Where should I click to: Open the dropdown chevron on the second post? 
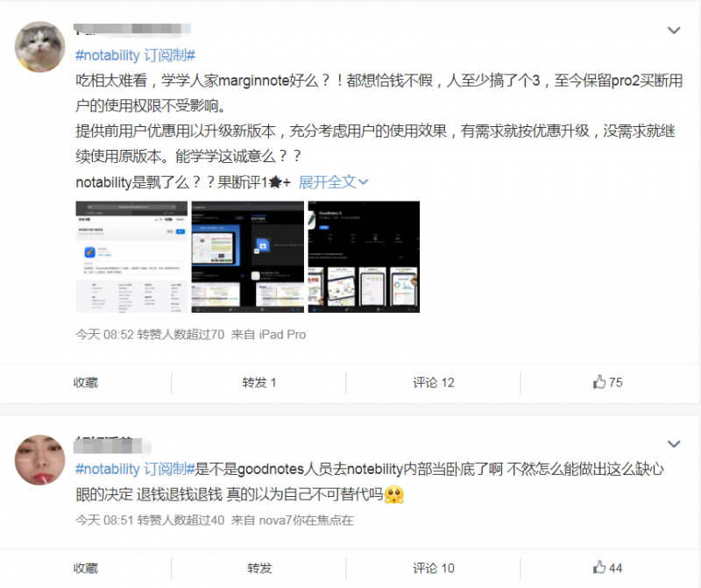674,444
